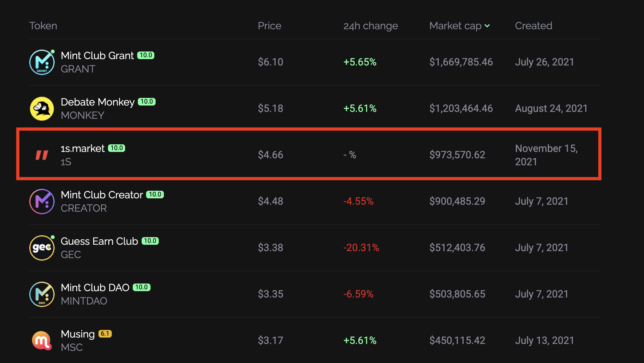Click the Mint Club DAO logo
Image resolution: width=644 pixels, height=363 pixels.
click(42, 294)
